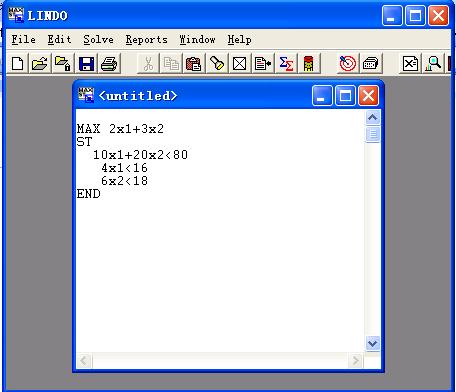Click the scroll down arrow in editor

click(372, 343)
